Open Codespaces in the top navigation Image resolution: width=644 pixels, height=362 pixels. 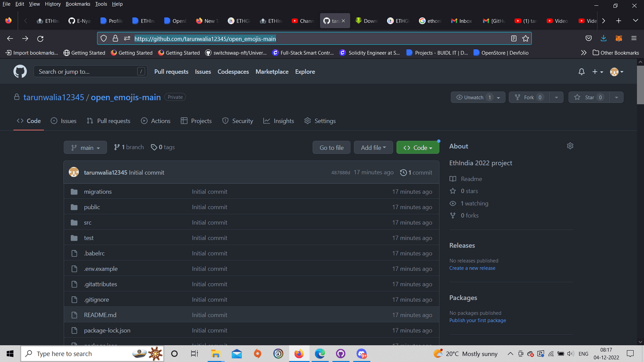pyautogui.click(x=233, y=72)
